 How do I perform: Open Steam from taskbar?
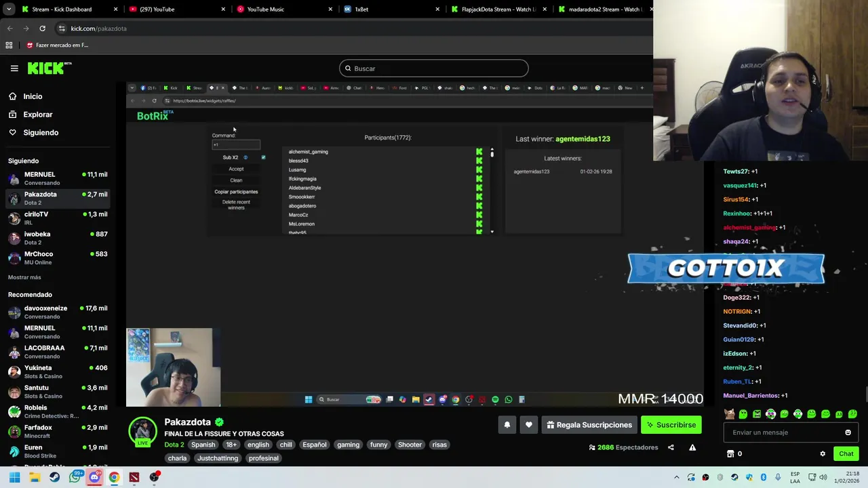click(54, 477)
